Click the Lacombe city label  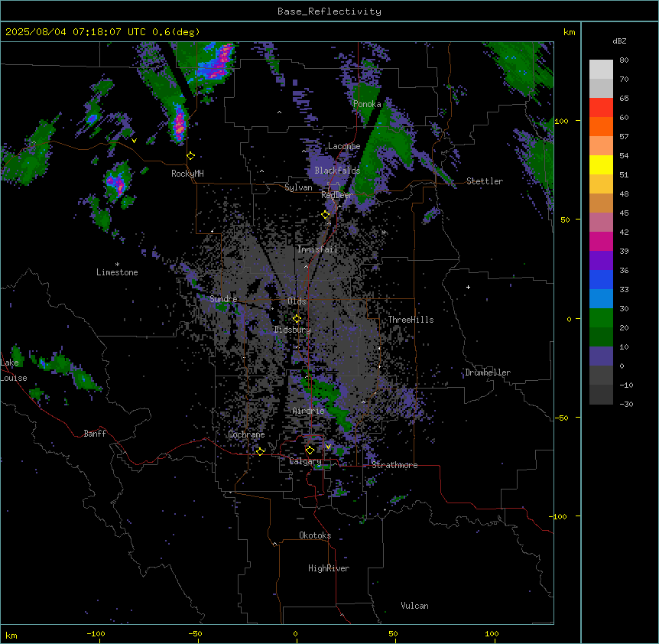coord(344,146)
